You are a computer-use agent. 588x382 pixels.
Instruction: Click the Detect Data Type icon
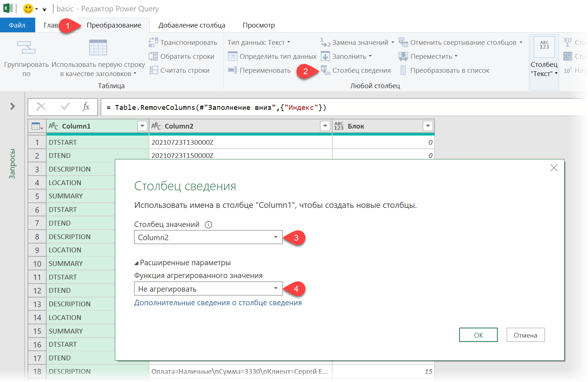(233, 56)
